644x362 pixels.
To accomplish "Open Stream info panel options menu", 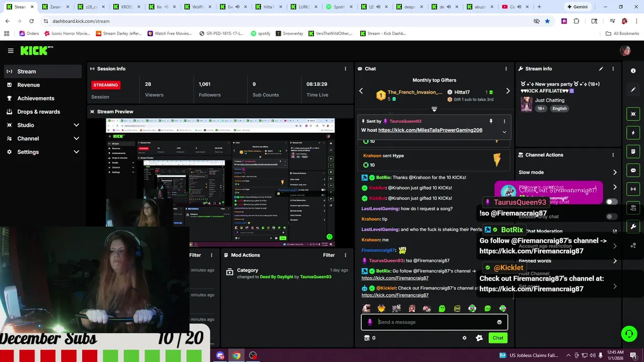I will point(613,69).
